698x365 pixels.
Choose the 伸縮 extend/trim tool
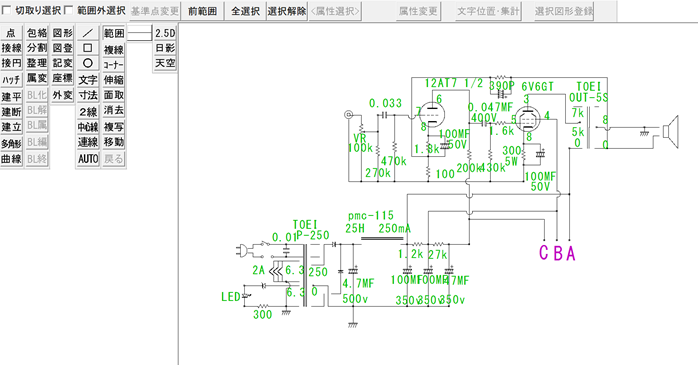[x=114, y=80]
